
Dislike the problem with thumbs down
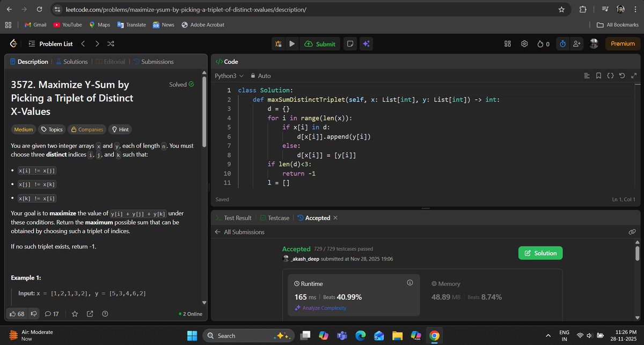click(x=33, y=313)
